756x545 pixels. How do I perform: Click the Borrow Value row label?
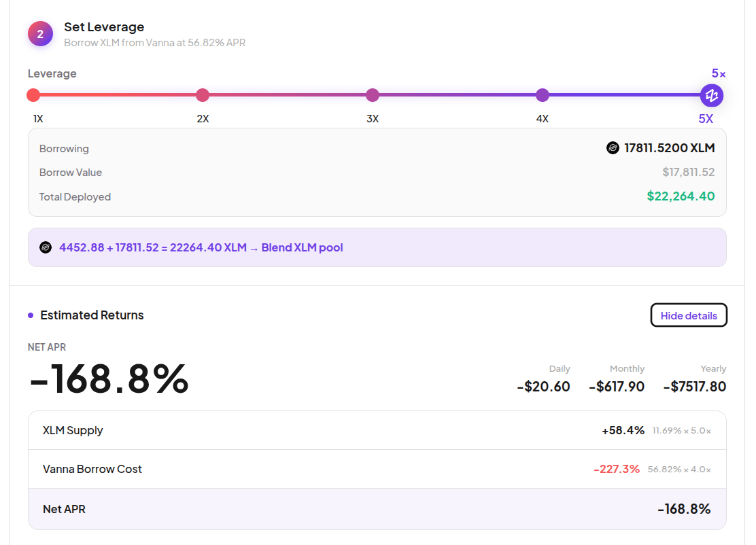71,173
